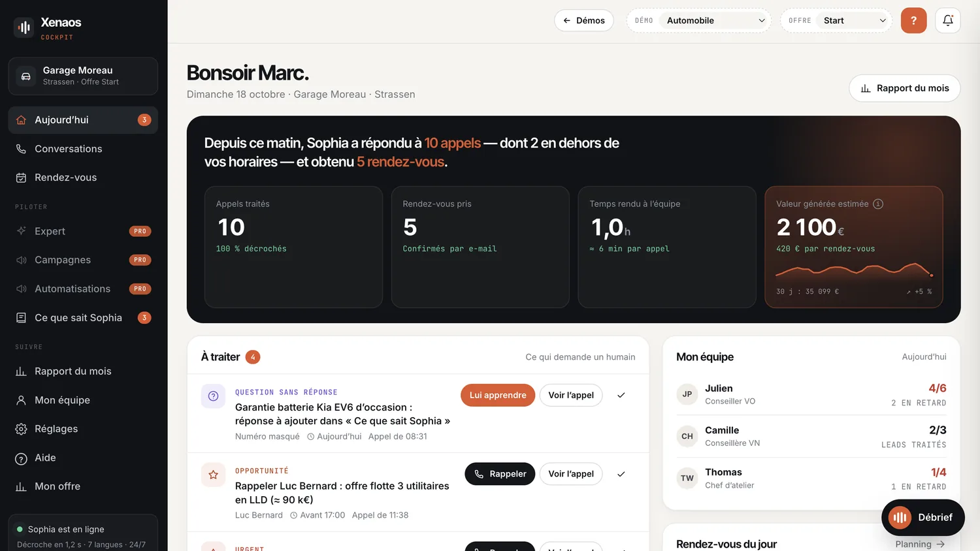Open Rapport du mois in the sidebar
Viewport: 980px width, 551px height.
coord(83,371)
